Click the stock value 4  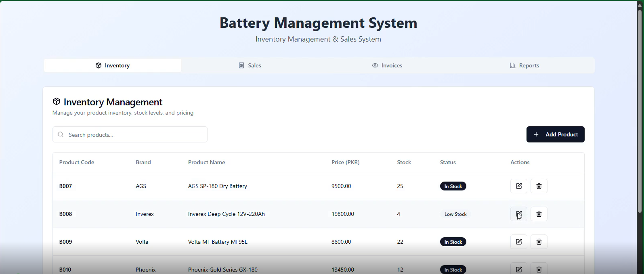pos(399,214)
